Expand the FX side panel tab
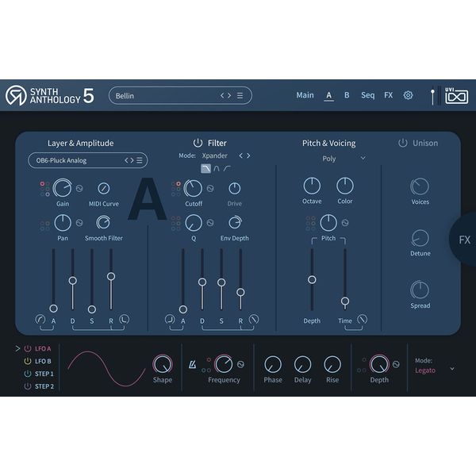 463,240
